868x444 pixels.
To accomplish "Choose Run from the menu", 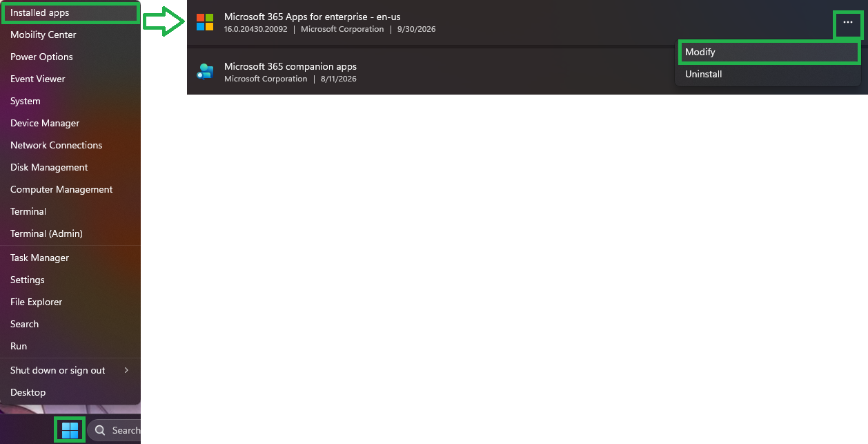I will pyautogui.click(x=70, y=346).
